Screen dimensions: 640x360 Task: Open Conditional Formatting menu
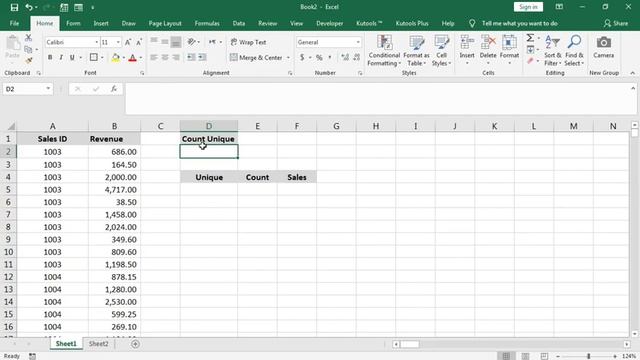(x=384, y=51)
